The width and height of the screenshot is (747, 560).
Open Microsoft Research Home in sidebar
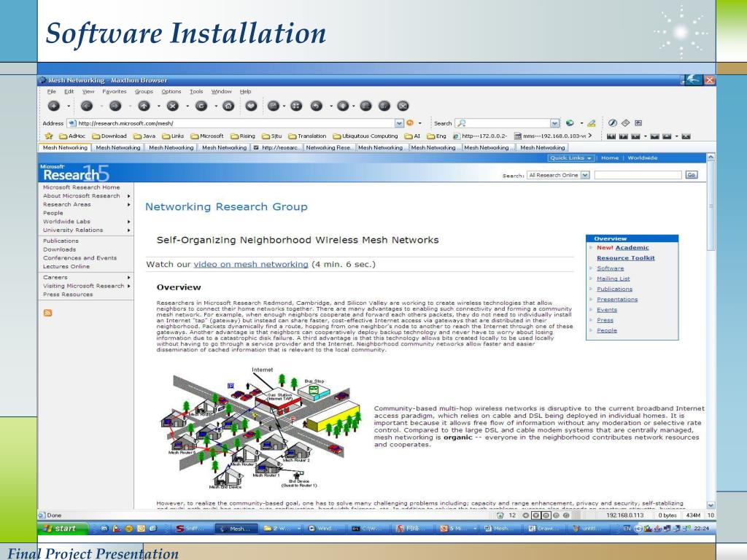coord(82,187)
